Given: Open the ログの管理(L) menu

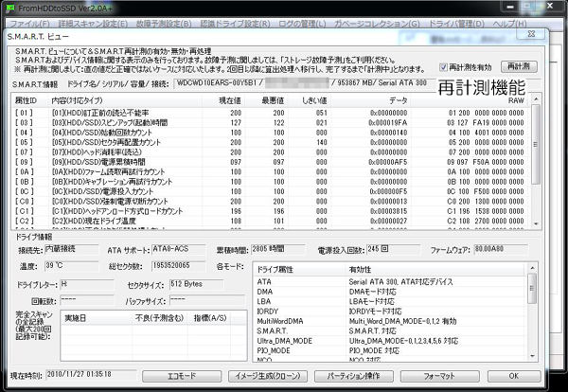Looking at the screenshot, I should tap(302, 24).
